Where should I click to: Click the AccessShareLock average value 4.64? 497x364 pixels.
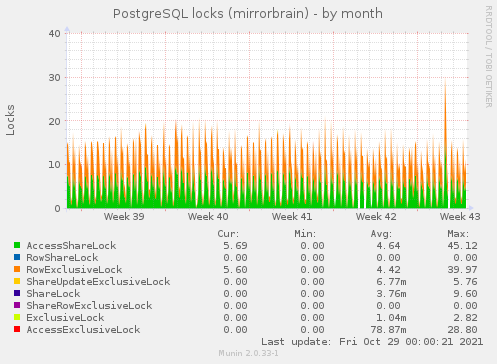point(388,246)
